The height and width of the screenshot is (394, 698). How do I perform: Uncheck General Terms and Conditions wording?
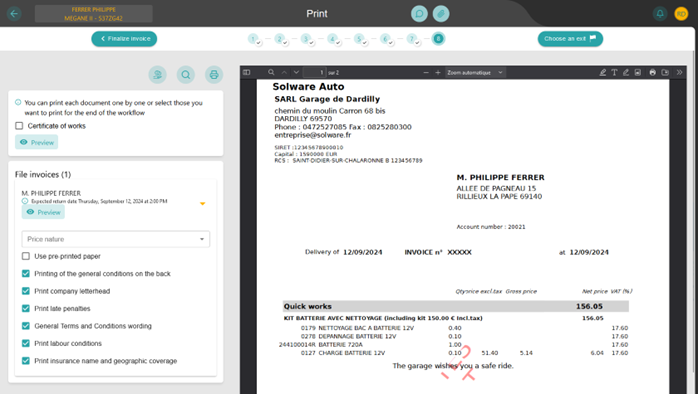coord(26,326)
